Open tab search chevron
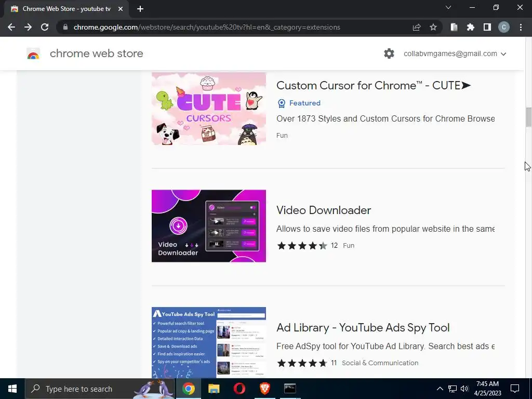532x399 pixels. (448, 7)
